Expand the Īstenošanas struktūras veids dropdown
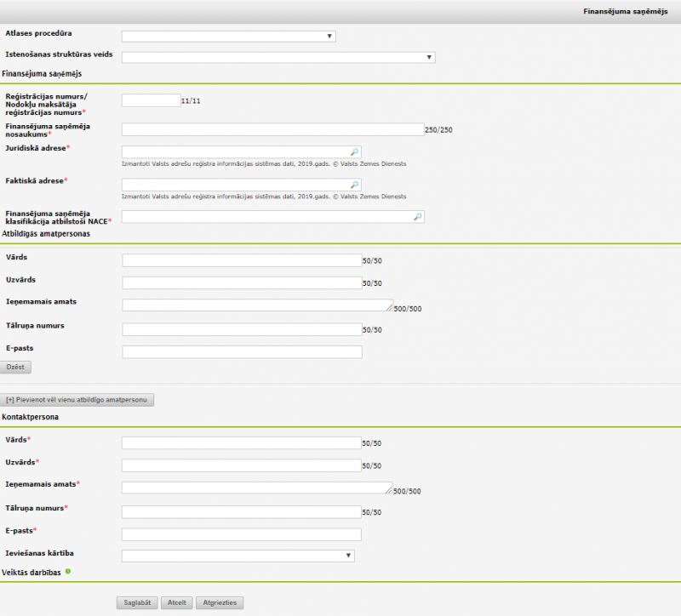This screenshot has width=681, height=616. (x=278, y=58)
